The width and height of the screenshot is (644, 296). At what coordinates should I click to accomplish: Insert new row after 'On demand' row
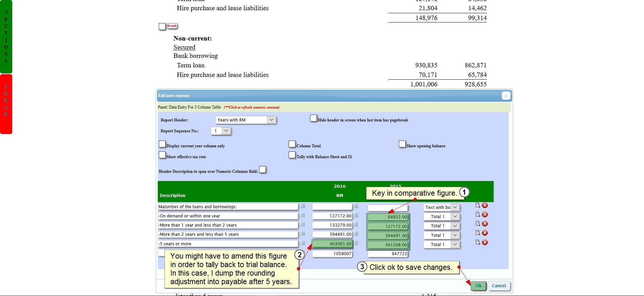click(478, 214)
